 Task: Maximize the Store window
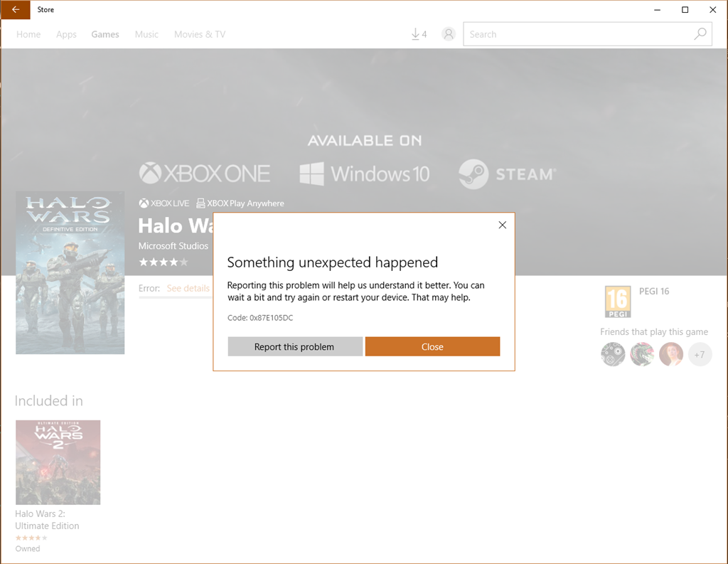[685, 10]
